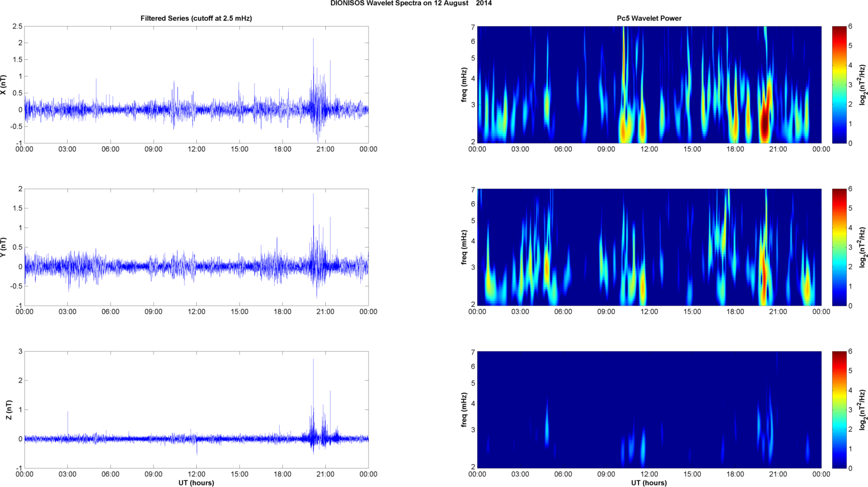Select the "Pc5 Wavelet Power" heading

tap(649, 18)
